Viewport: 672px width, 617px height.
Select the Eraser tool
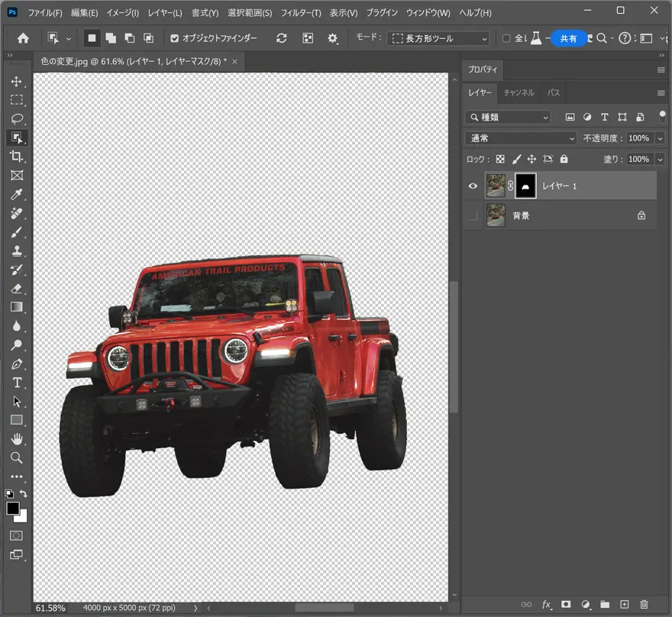click(x=17, y=289)
